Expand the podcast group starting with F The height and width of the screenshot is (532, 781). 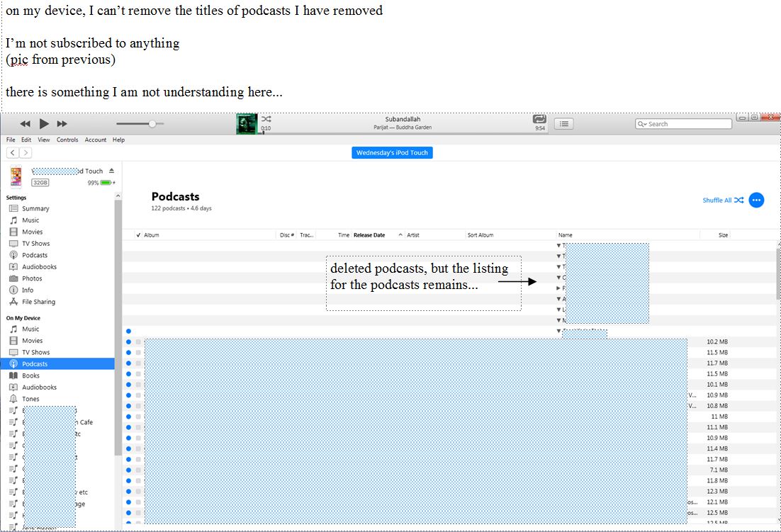coord(558,288)
